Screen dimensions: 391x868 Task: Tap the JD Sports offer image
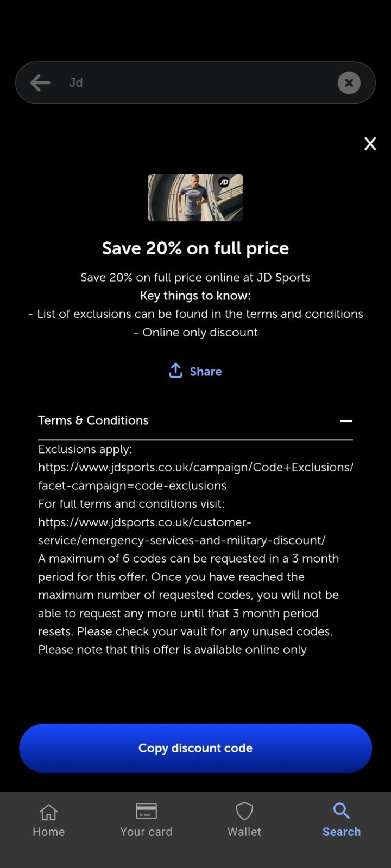coord(195,197)
